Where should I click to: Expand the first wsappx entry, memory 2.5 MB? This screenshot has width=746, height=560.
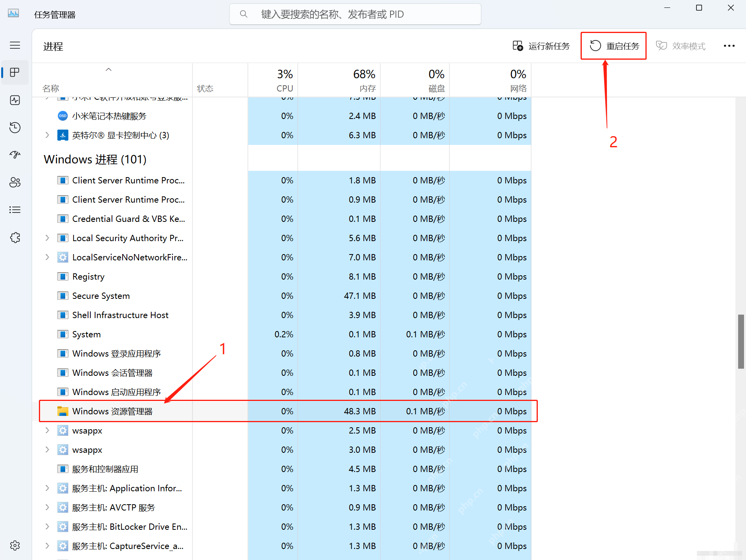pyautogui.click(x=47, y=430)
